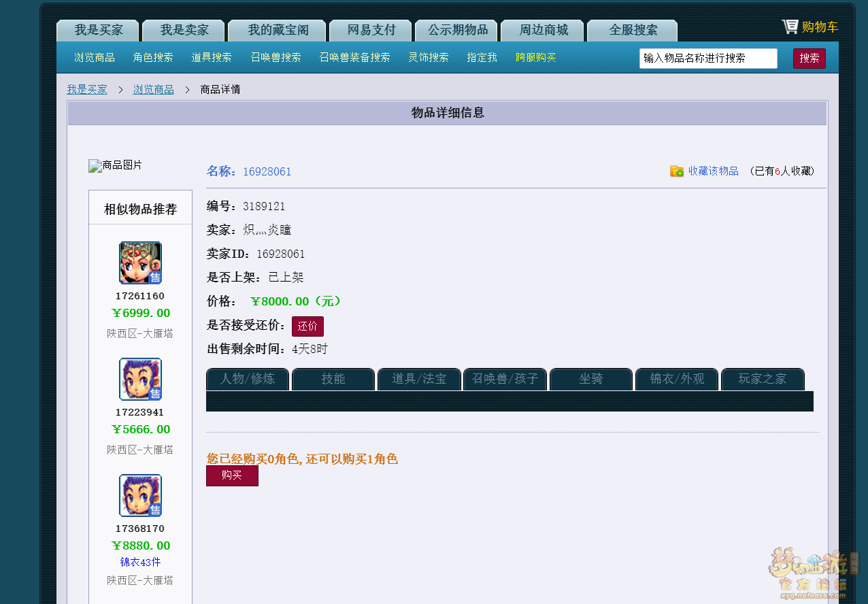Switch to the 我是卖家 tab
Image resolution: width=868 pixels, height=604 pixels.
[184, 31]
